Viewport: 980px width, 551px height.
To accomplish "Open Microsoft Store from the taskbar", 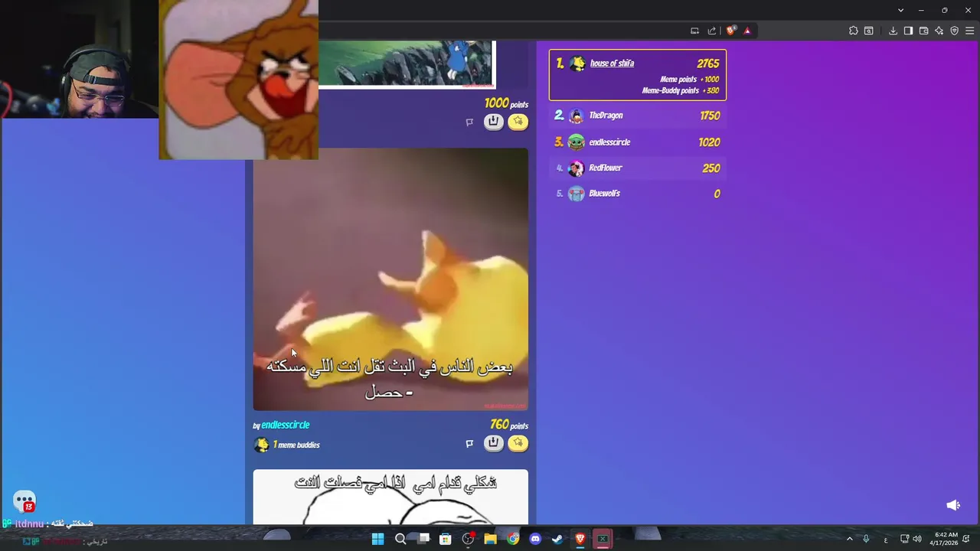I will click(445, 539).
